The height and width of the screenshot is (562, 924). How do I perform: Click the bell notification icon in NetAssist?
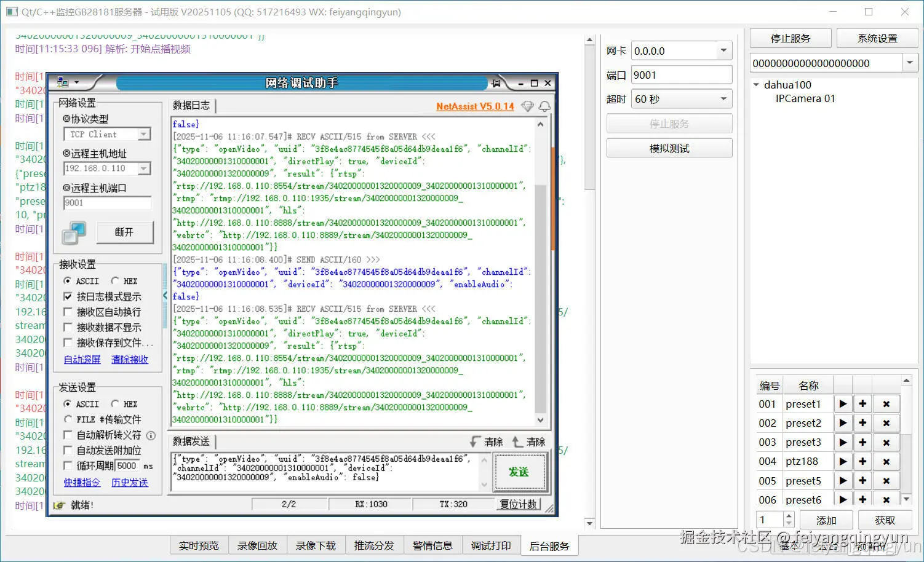(544, 106)
